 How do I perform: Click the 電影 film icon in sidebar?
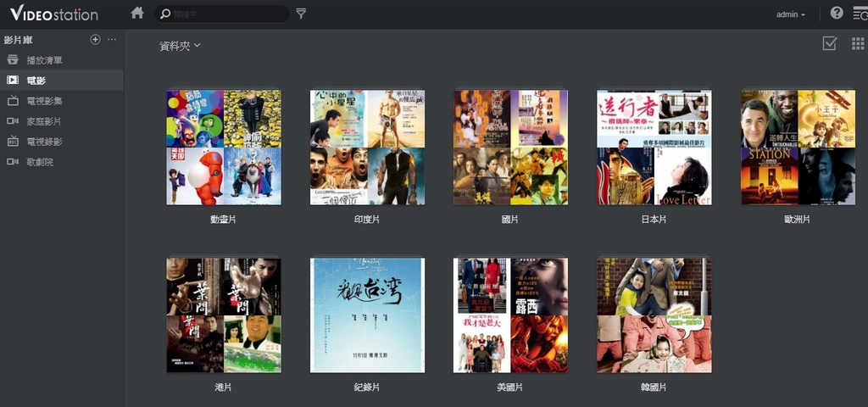13,81
